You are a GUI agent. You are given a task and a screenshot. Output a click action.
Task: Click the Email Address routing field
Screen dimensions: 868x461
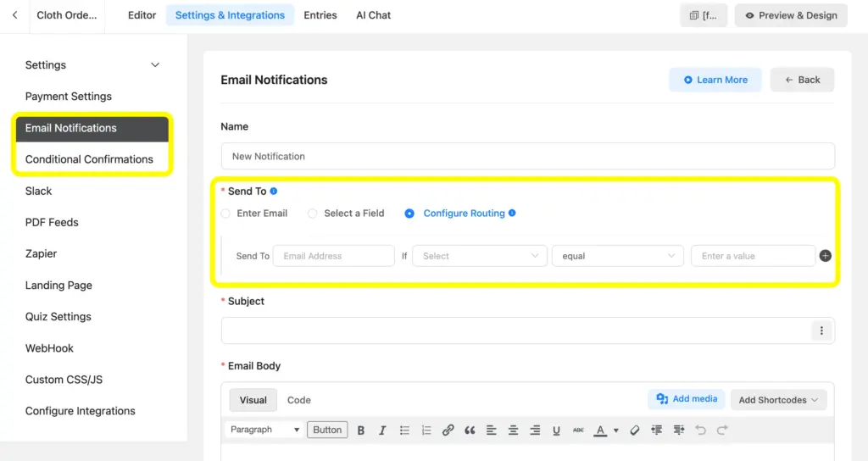coord(334,256)
